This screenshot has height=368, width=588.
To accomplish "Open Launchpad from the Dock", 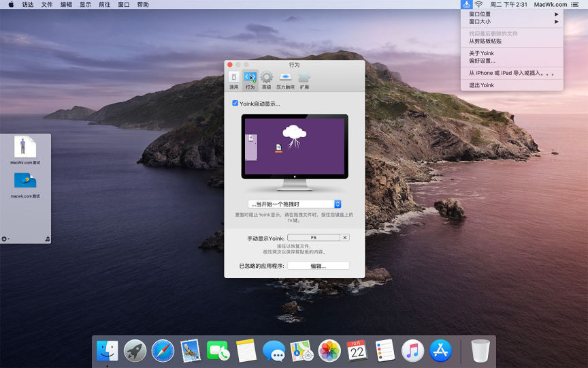I will pyautogui.click(x=135, y=351).
